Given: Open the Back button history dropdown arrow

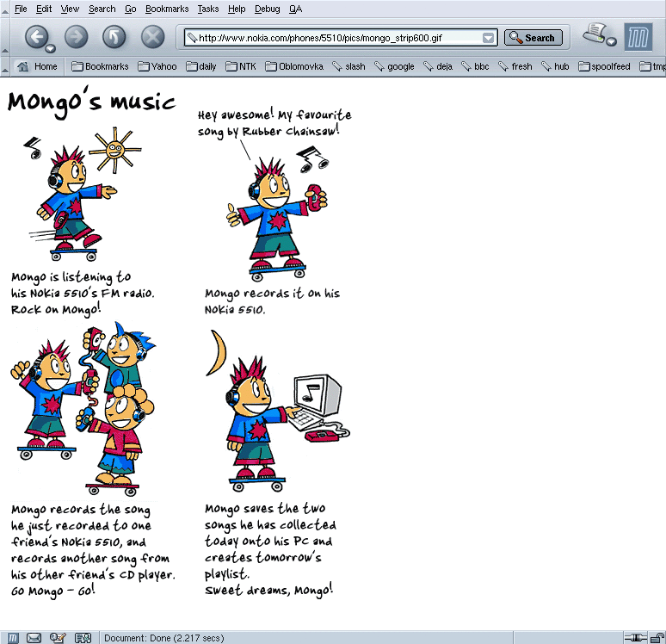Looking at the screenshot, I should 51,48.
